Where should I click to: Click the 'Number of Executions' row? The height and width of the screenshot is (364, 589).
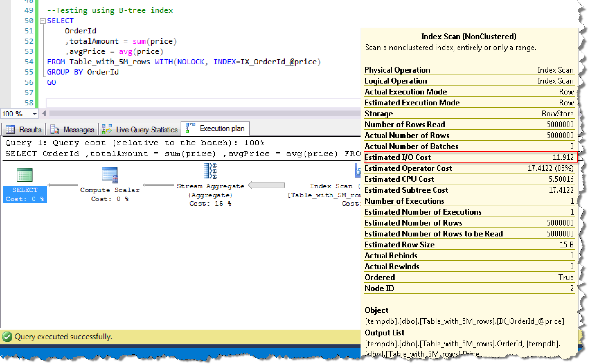[469, 201]
